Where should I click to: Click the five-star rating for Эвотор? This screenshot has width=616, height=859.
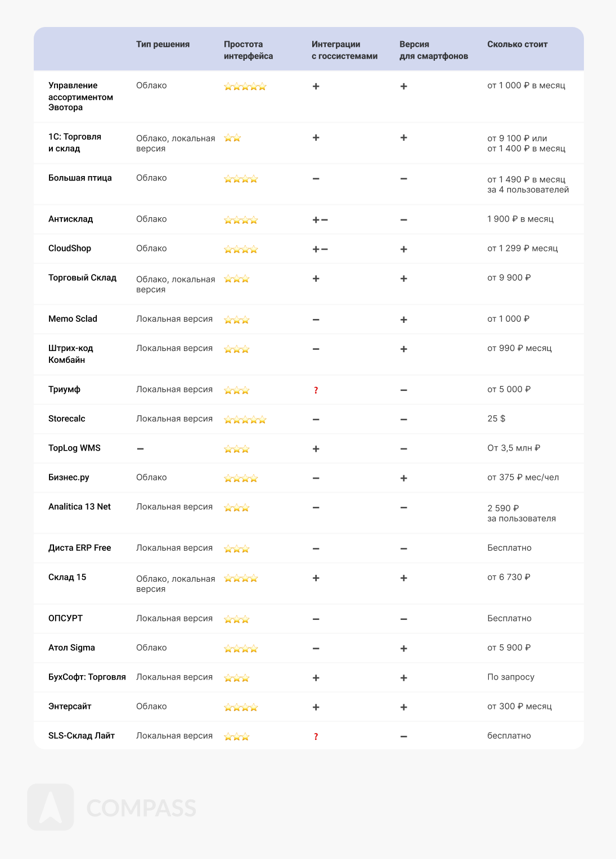click(245, 87)
